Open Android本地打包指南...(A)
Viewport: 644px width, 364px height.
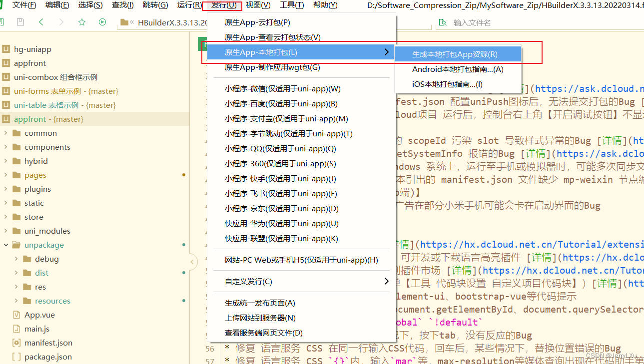coord(458,69)
